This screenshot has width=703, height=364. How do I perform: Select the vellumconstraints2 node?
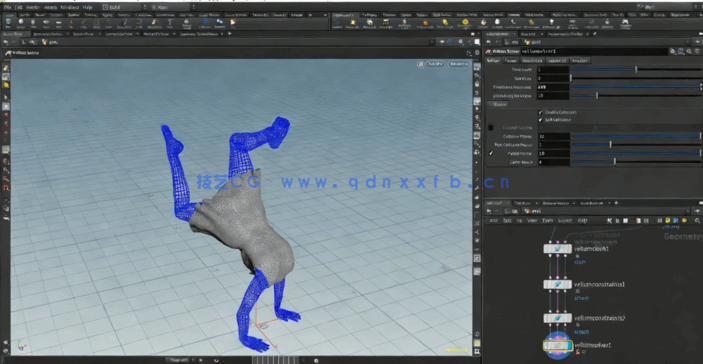tap(557, 318)
